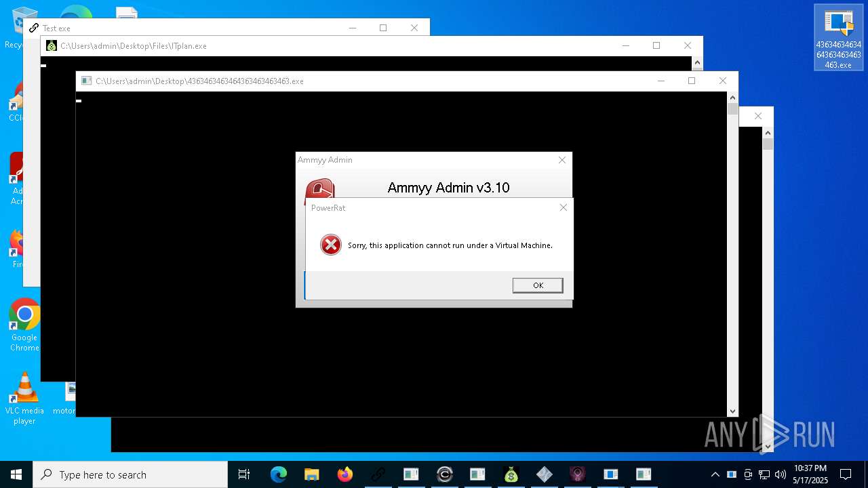
Task: Maximize the 4363463463464363463463463.exe console window
Action: click(x=692, y=81)
